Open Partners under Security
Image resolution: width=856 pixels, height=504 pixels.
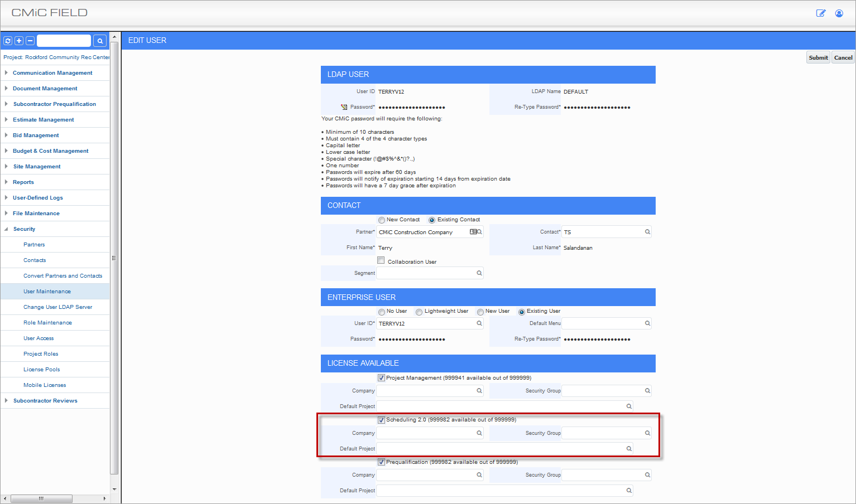point(34,245)
